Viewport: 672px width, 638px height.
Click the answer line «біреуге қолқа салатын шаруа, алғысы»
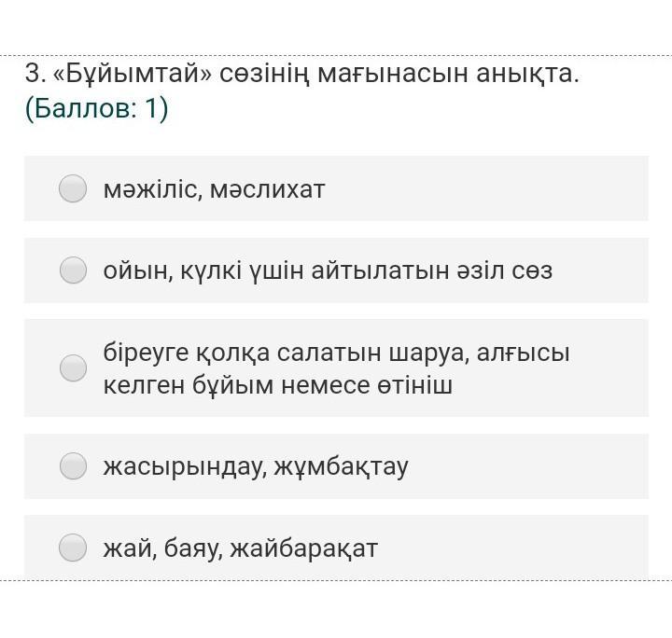336,353
